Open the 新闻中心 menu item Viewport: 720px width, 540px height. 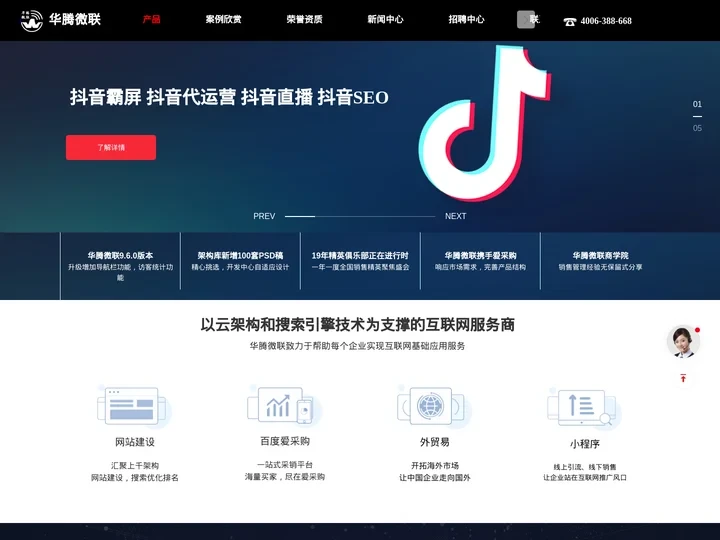[x=385, y=19]
